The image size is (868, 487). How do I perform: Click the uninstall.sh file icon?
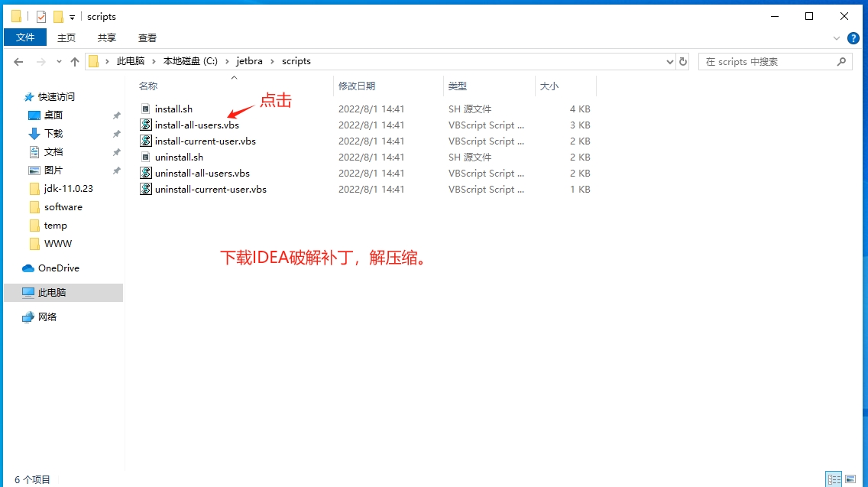point(146,157)
